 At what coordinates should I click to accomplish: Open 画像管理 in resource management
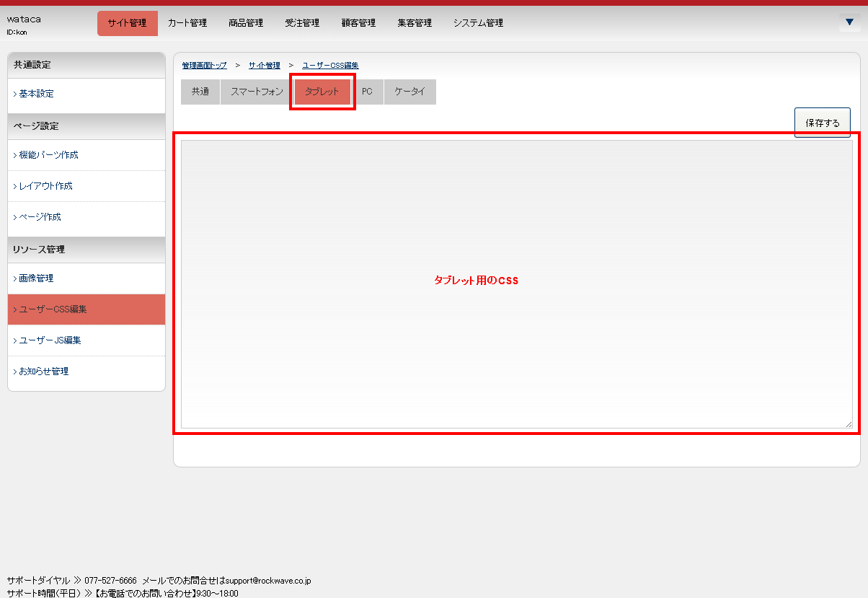(x=36, y=278)
